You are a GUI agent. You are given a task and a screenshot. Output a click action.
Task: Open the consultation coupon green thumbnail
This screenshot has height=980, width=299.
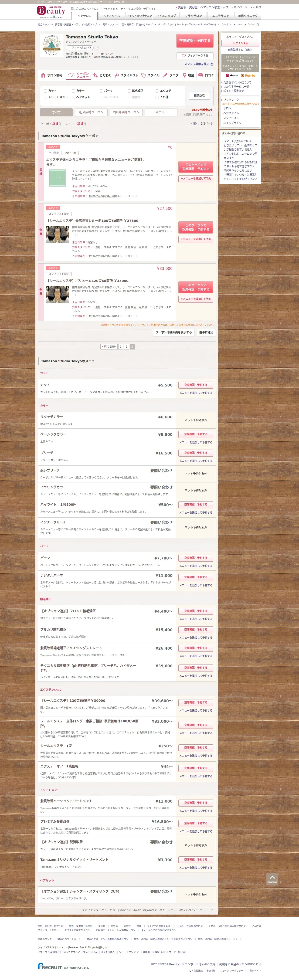(x=58, y=178)
